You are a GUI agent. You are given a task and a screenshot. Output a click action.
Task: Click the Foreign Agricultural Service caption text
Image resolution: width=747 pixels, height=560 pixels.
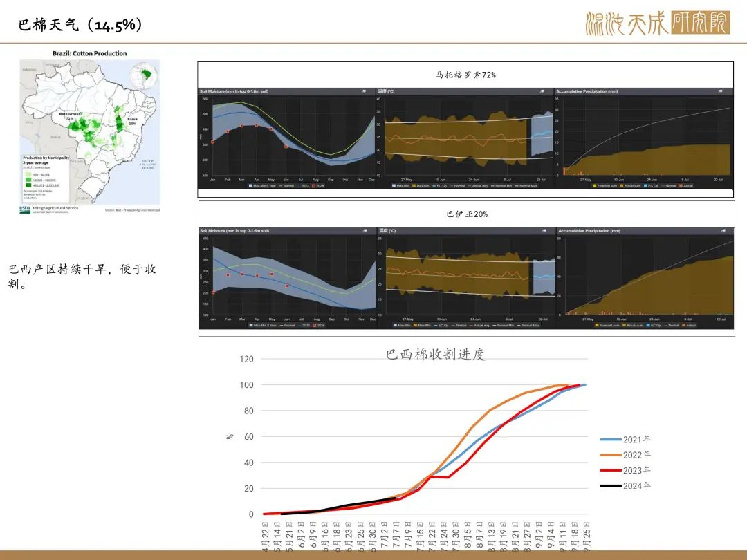tap(55, 208)
